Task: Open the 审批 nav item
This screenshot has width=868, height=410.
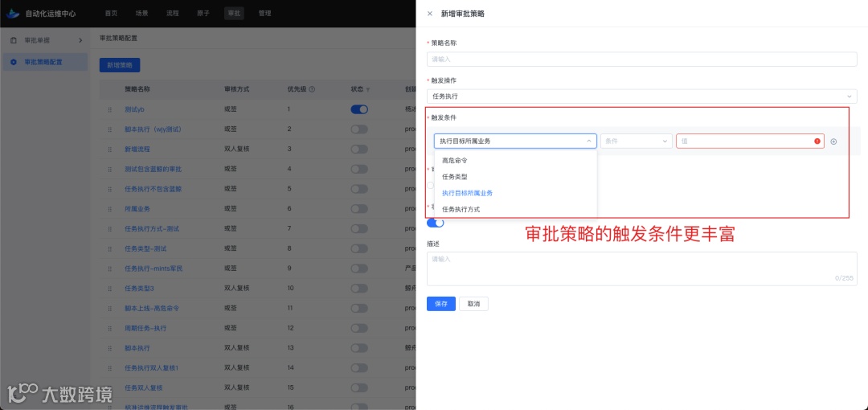Action: pyautogui.click(x=234, y=14)
